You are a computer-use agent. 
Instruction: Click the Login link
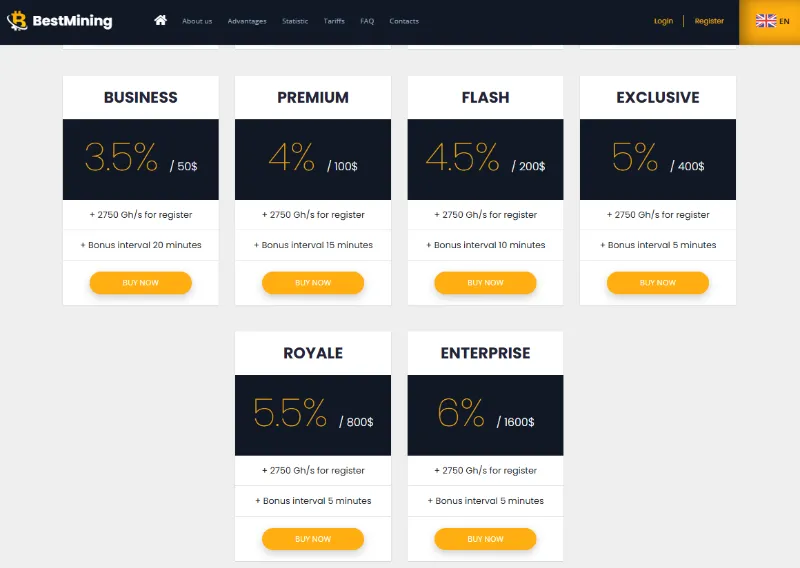point(663,21)
